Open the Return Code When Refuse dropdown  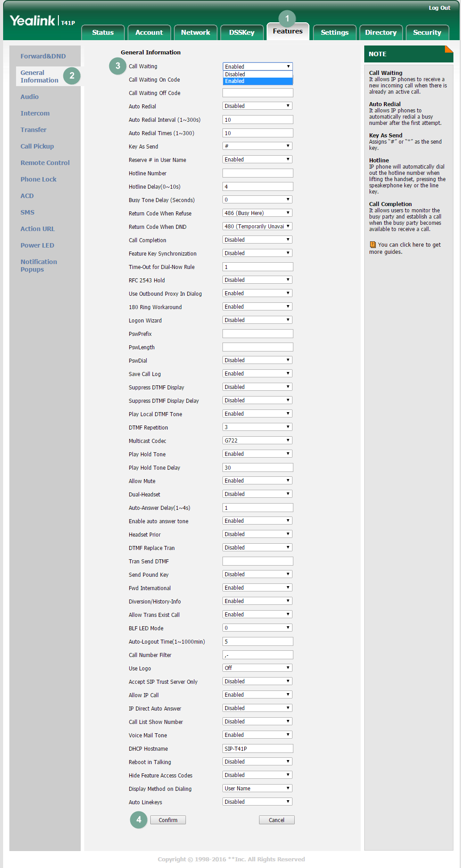point(257,213)
